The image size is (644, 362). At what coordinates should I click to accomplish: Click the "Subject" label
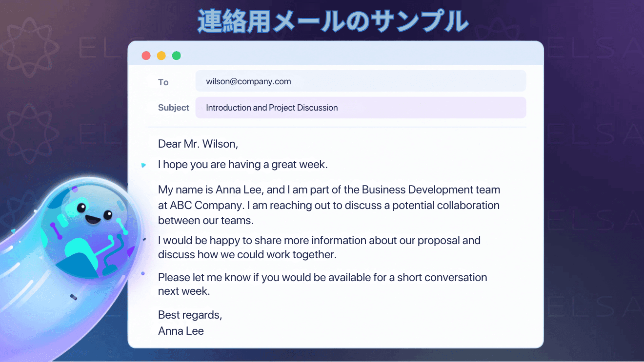pos(174,108)
